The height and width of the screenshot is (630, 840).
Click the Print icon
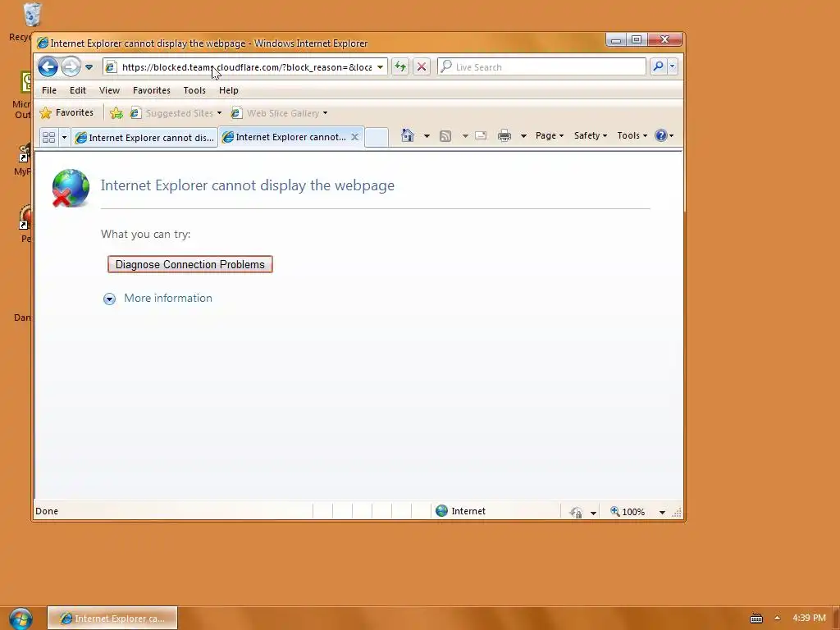tap(504, 135)
